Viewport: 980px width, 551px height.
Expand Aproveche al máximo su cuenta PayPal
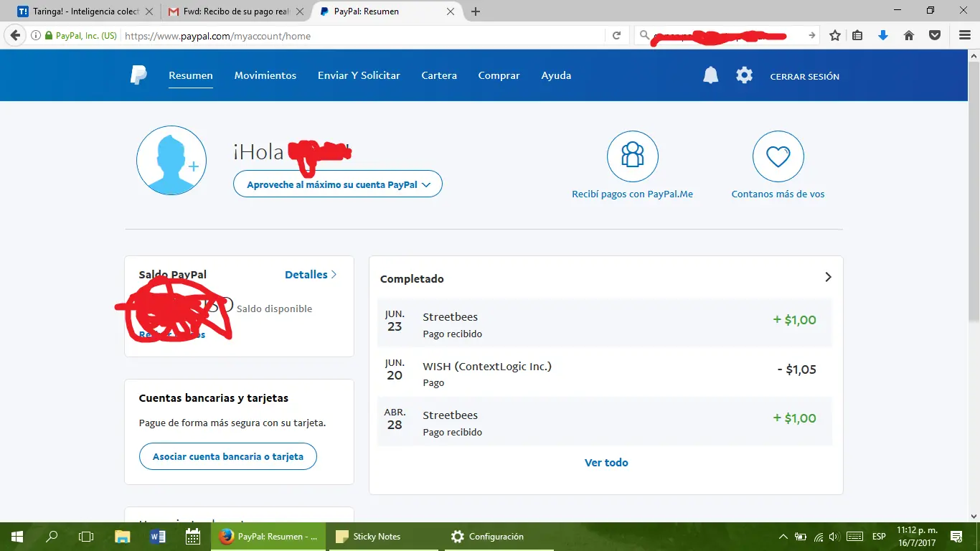click(338, 184)
